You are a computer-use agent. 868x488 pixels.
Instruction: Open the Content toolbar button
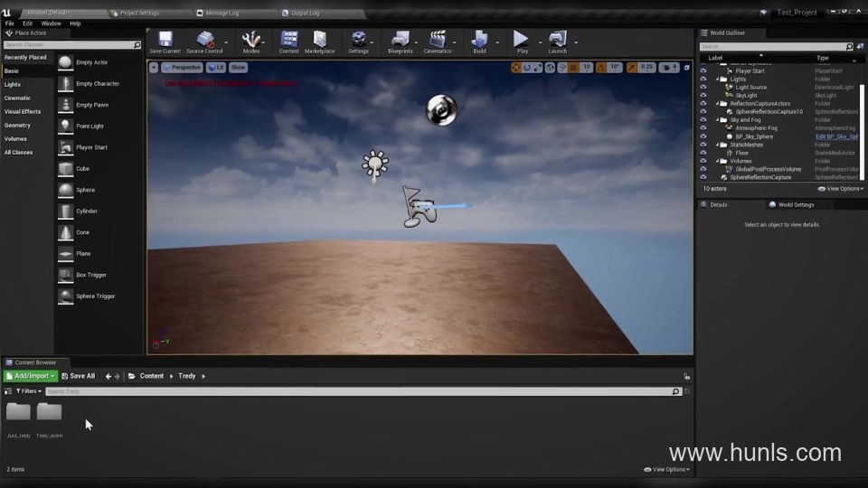coord(288,42)
